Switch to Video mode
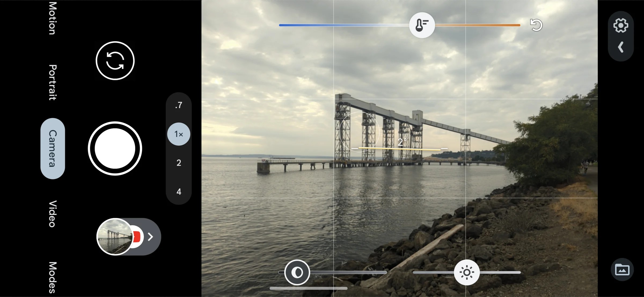The image size is (644, 297). 52,214
